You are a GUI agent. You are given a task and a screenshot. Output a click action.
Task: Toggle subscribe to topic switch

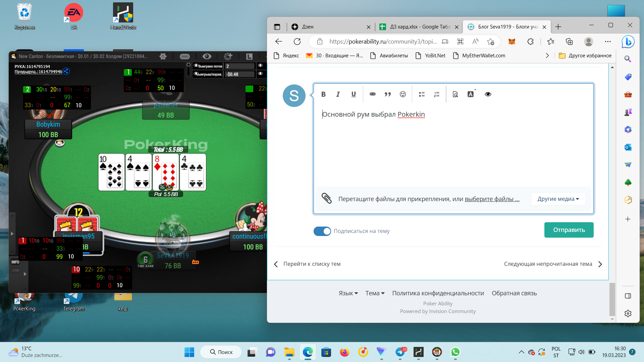322,231
